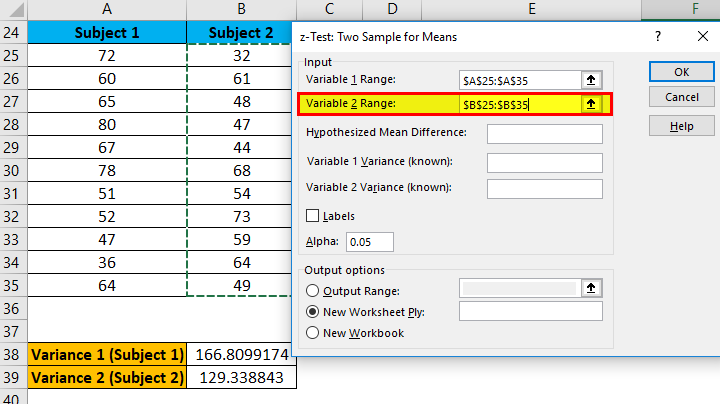Click the Subject 1 header cell
Image resolution: width=720 pixels, height=404 pixels.
pyautogui.click(x=107, y=33)
